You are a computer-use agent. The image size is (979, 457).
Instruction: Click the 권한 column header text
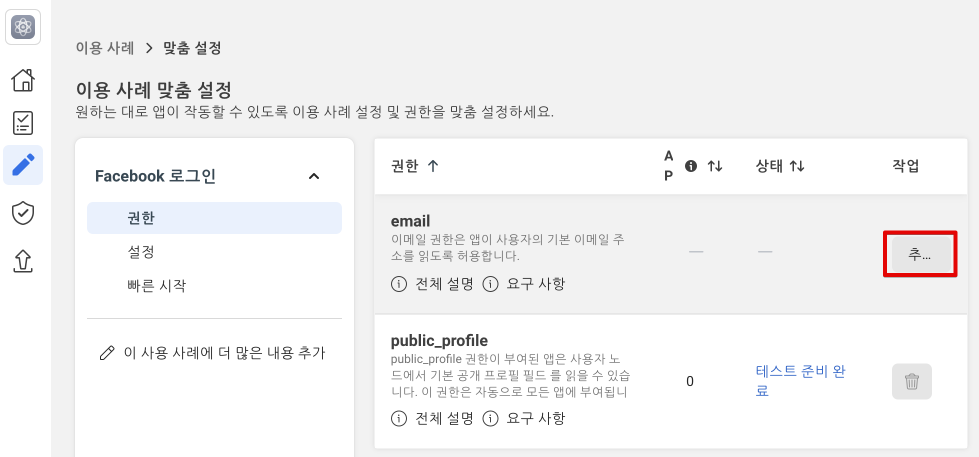404,166
